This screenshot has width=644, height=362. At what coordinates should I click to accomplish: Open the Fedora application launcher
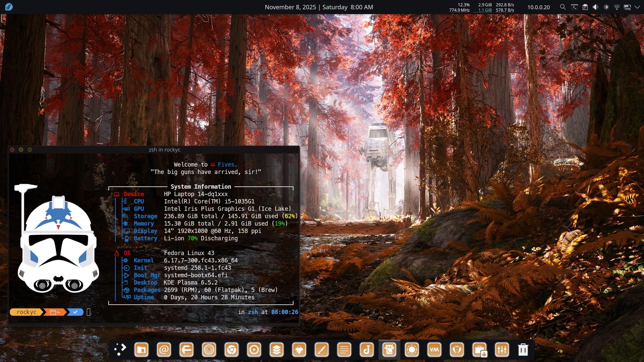click(x=9, y=7)
